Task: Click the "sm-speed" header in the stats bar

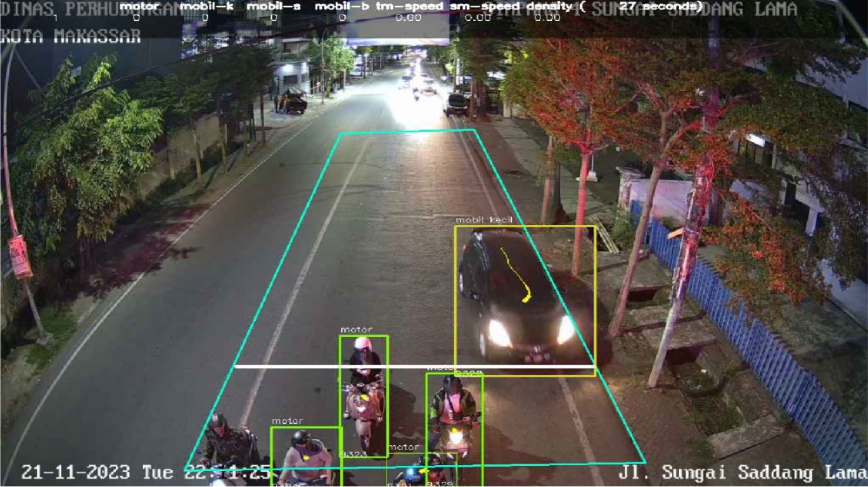Action: (x=484, y=6)
